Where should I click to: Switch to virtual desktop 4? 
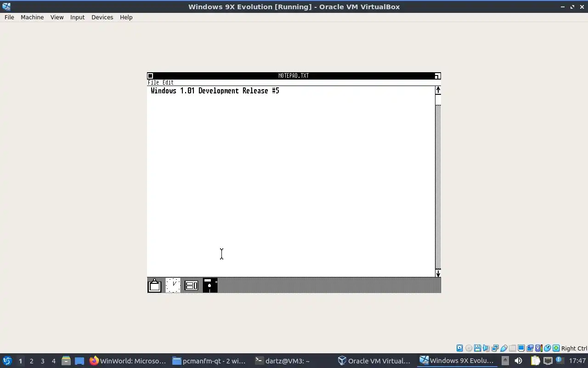(x=53, y=361)
